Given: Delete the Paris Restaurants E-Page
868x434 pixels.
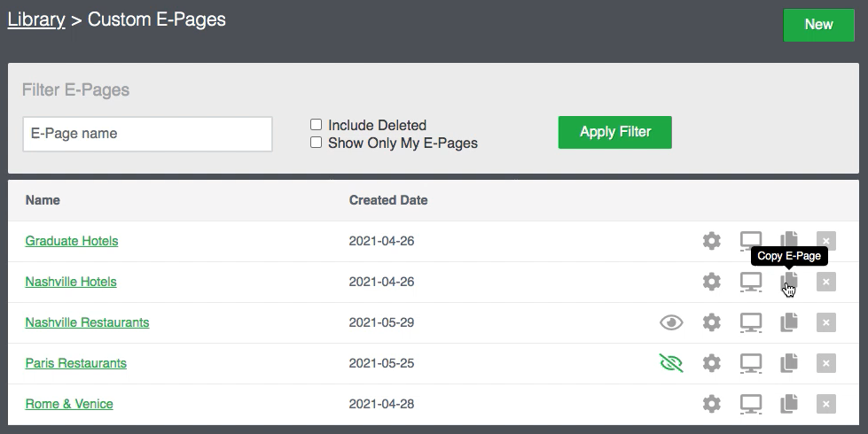Looking at the screenshot, I should coord(826,363).
